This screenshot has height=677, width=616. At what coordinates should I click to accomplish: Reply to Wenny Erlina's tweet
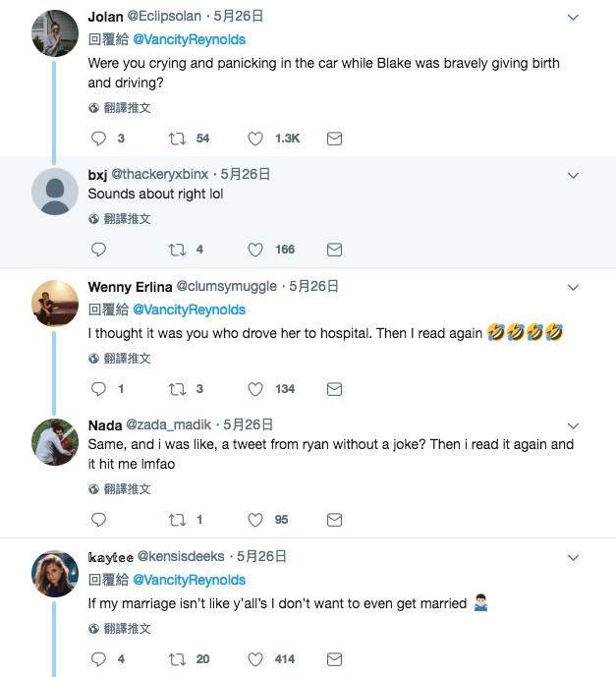(97, 389)
